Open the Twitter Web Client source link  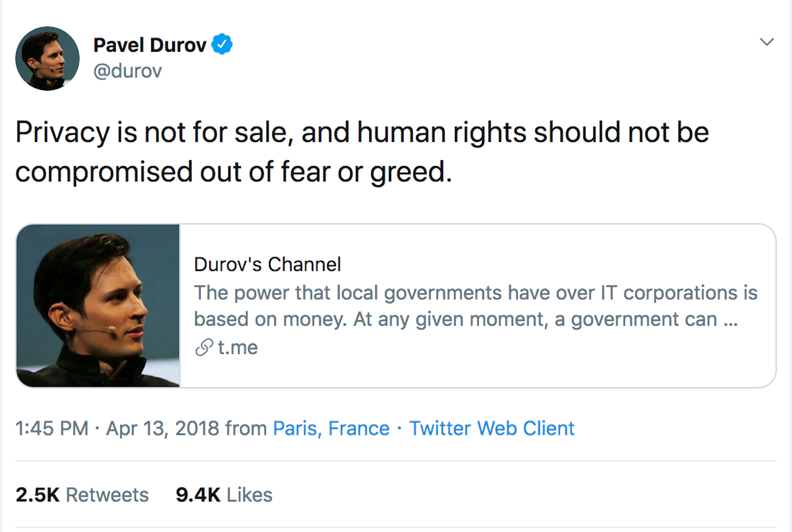coord(492,428)
